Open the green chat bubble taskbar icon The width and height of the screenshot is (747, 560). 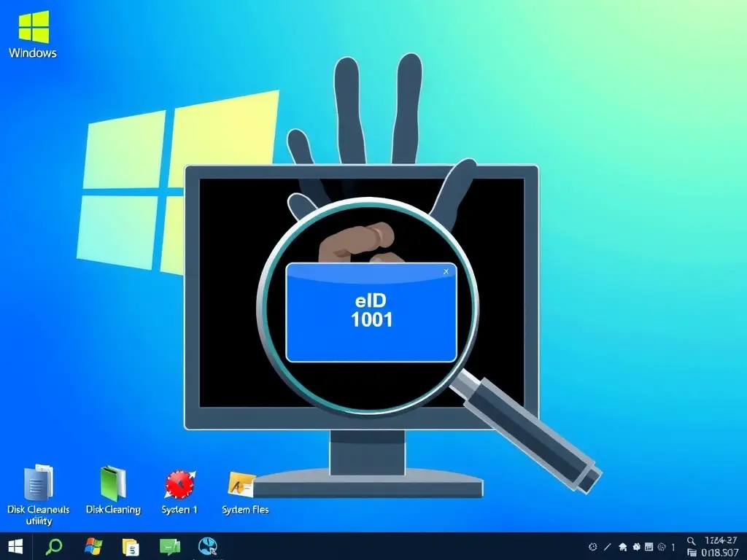click(169, 547)
